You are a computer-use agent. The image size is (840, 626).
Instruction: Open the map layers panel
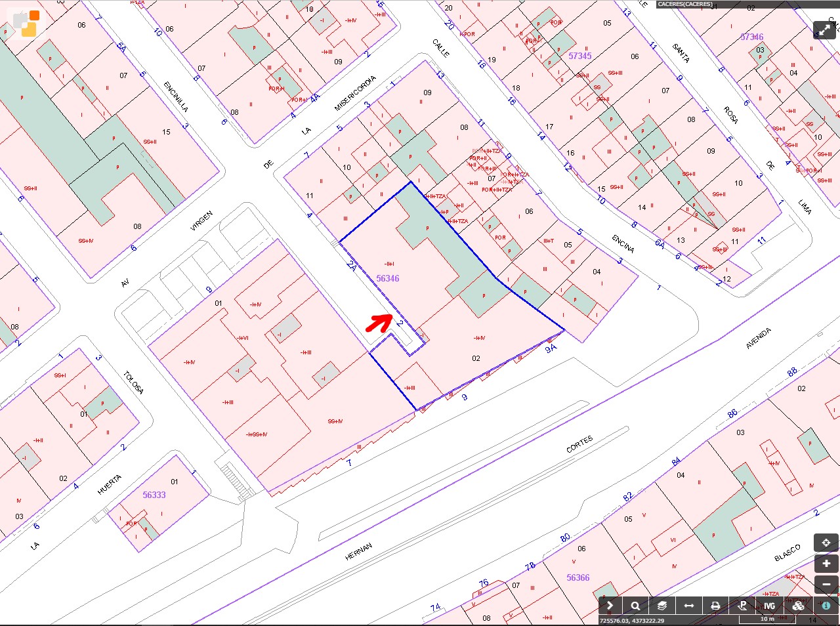click(x=662, y=606)
